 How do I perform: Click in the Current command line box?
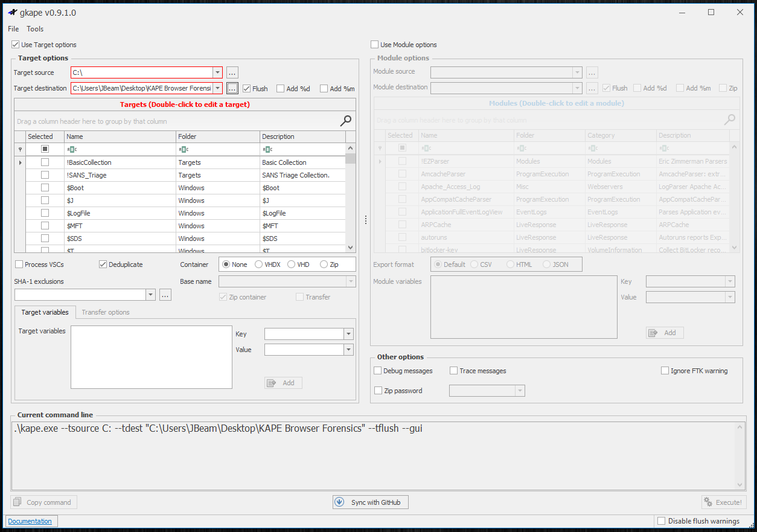pos(373,455)
